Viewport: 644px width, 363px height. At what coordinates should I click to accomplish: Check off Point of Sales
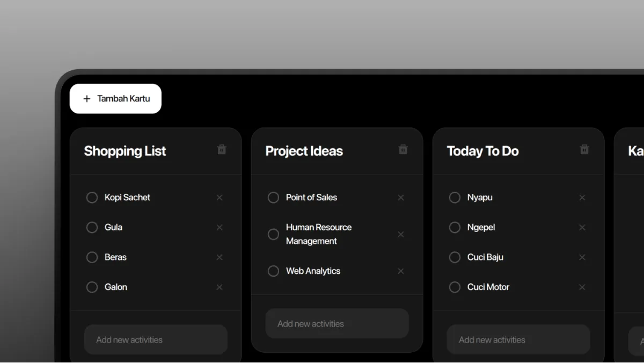pyautogui.click(x=273, y=198)
